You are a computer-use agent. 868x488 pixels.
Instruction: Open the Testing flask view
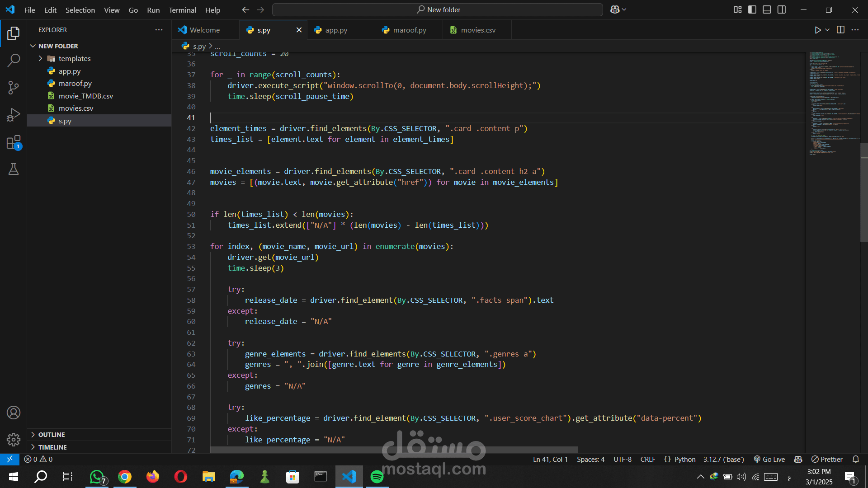pos(14,169)
